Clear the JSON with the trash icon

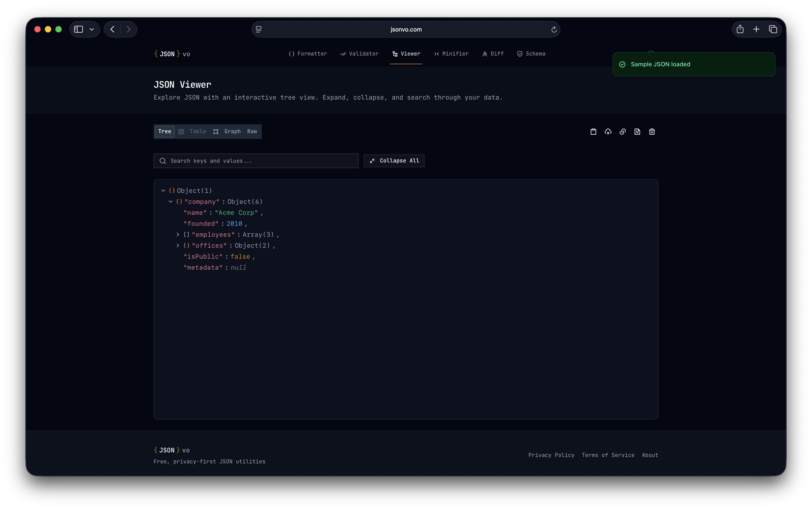click(652, 131)
